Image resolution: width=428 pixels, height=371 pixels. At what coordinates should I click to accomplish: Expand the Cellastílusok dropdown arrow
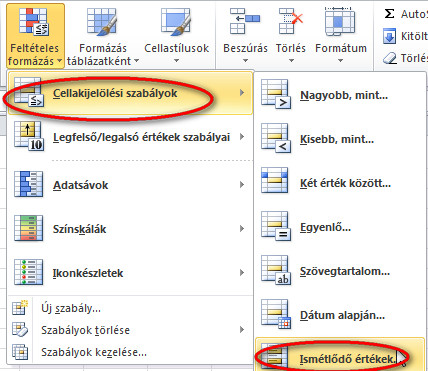[176, 61]
